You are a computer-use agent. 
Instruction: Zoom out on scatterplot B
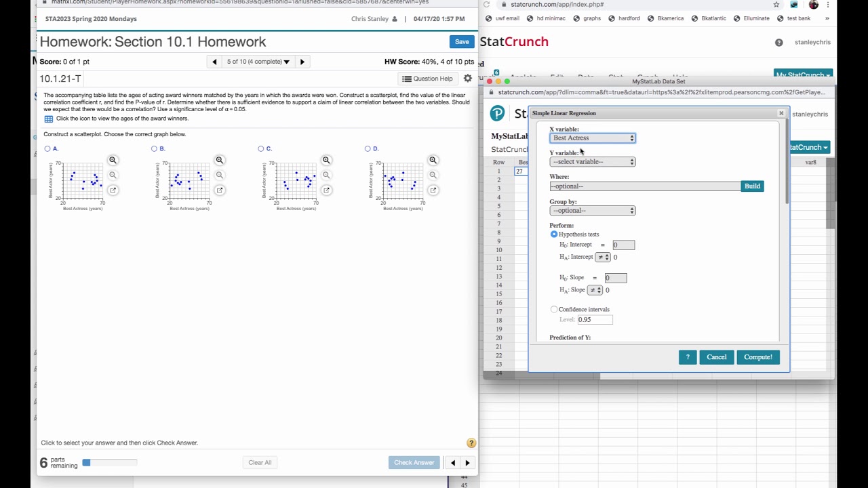coord(220,176)
